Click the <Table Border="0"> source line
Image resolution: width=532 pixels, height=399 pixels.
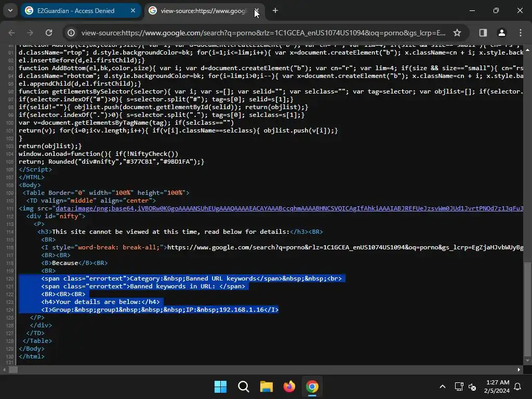106,193
